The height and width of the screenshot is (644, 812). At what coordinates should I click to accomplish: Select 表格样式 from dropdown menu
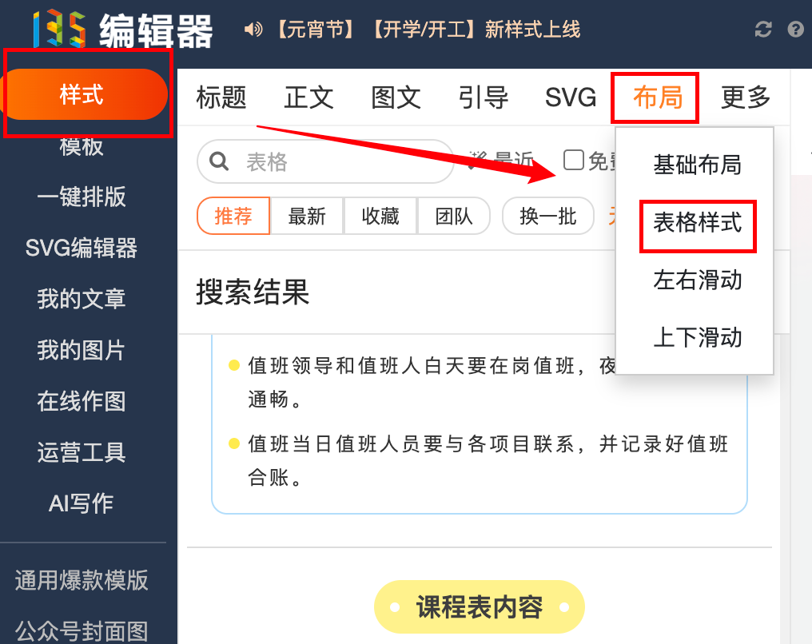[697, 223]
